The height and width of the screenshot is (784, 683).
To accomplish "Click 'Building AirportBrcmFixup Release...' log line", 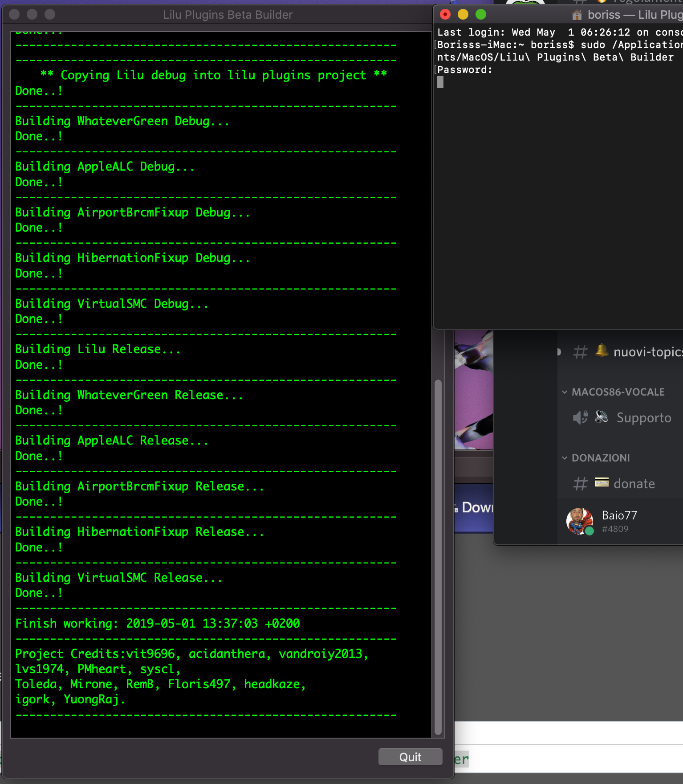I will point(140,486).
